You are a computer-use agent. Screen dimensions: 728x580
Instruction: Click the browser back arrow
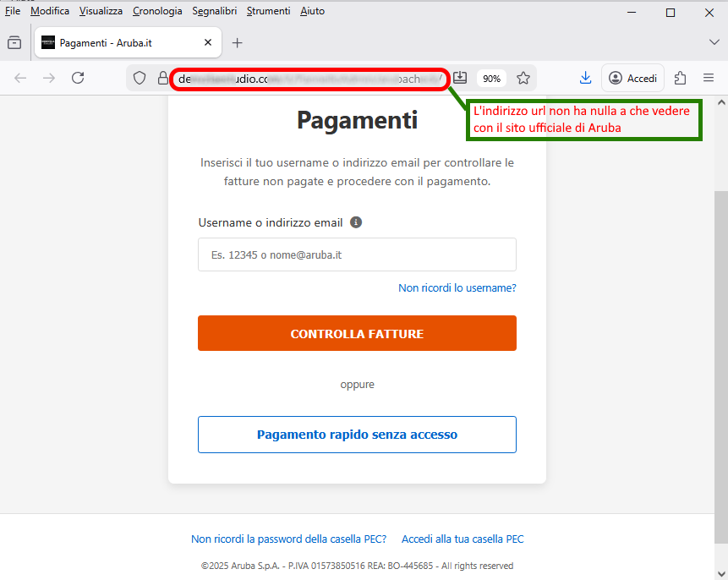pos(20,78)
